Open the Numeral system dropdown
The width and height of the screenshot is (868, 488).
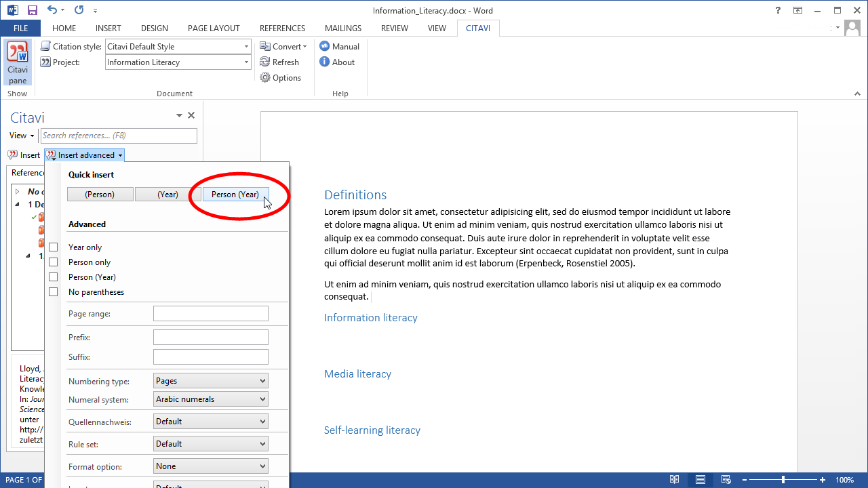[x=211, y=399]
